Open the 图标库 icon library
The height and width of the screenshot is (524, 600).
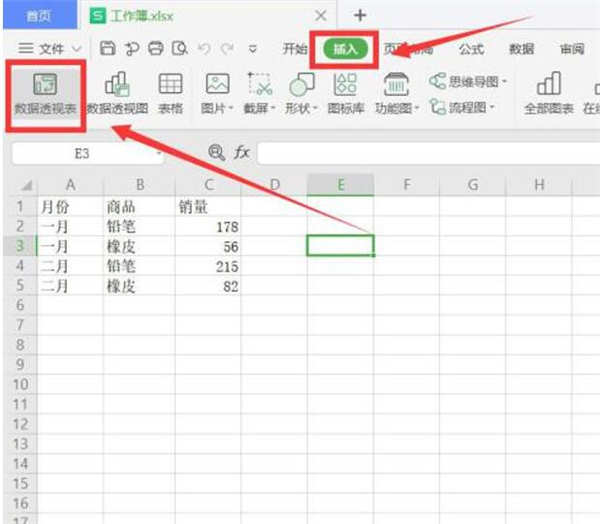point(346,94)
